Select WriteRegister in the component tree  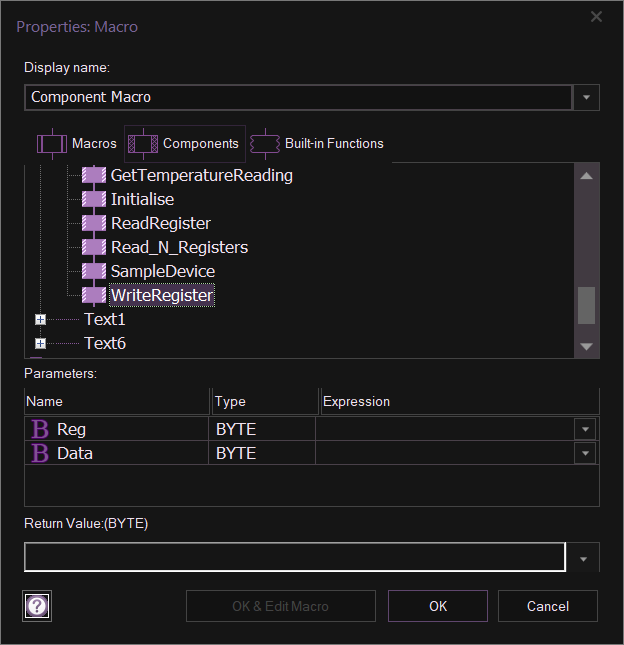(x=162, y=295)
